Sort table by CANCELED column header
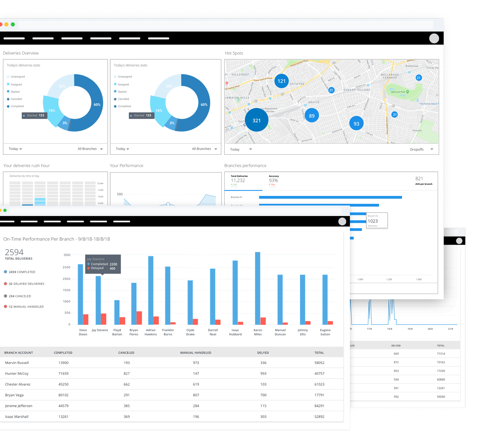This screenshot has height=448, width=478. coord(126,352)
